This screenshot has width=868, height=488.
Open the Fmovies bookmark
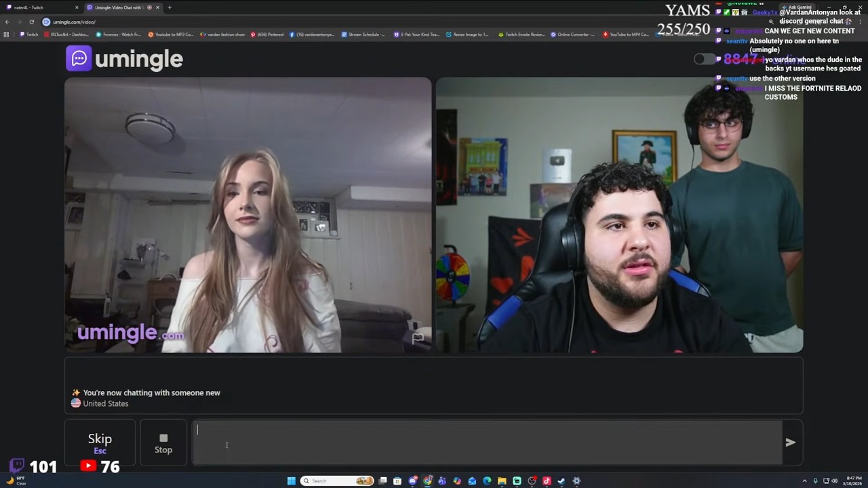[x=118, y=35]
